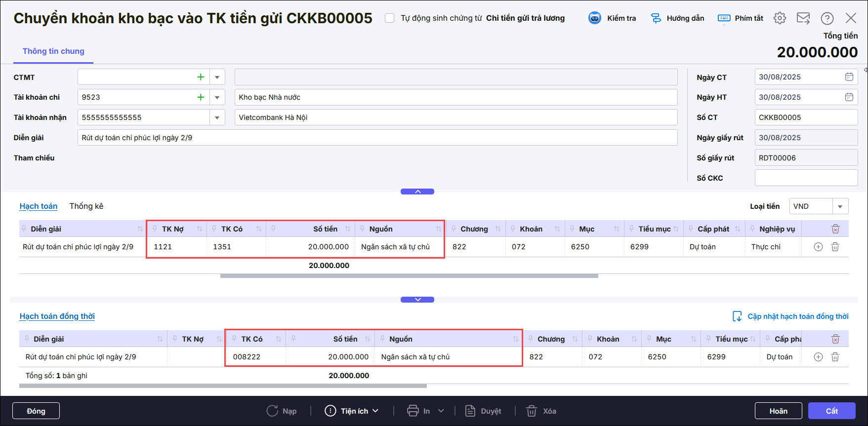Delete the Hạch toán row with trash icon

tap(835, 247)
